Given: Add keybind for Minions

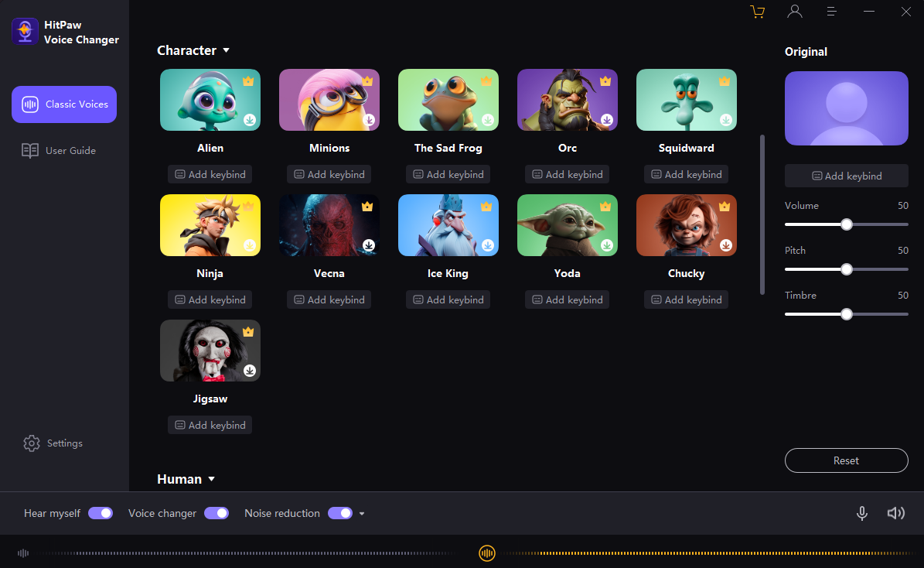Looking at the screenshot, I should pos(329,175).
